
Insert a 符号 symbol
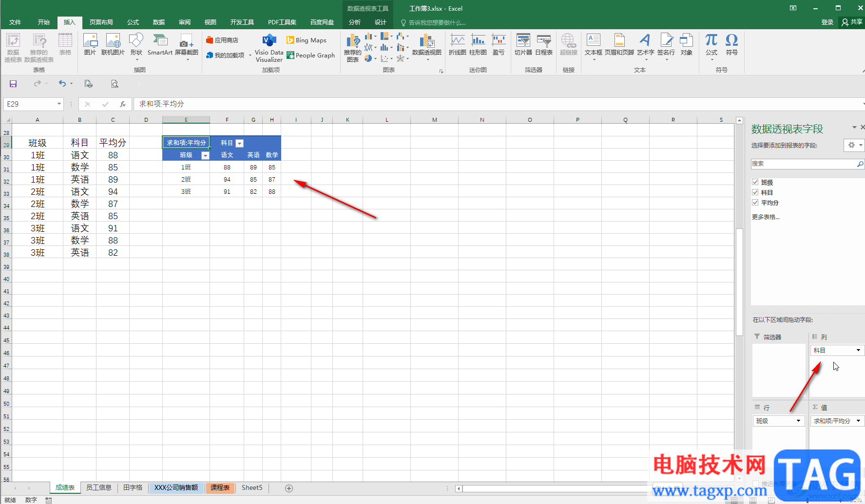tap(732, 44)
